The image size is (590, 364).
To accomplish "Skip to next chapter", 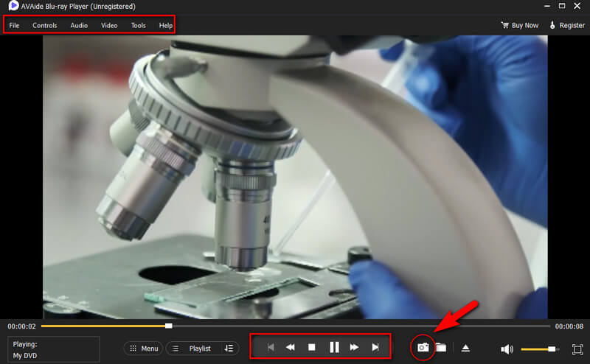I will point(375,347).
